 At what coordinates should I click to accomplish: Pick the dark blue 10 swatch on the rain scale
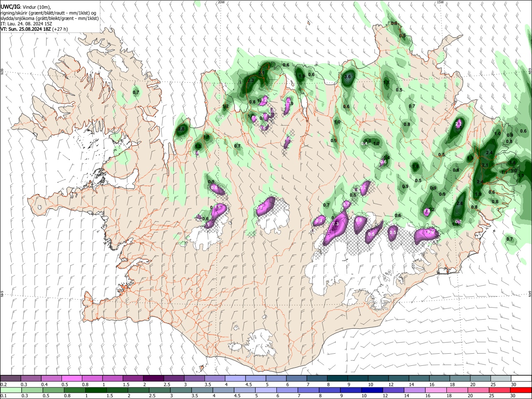[x=371, y=390]
